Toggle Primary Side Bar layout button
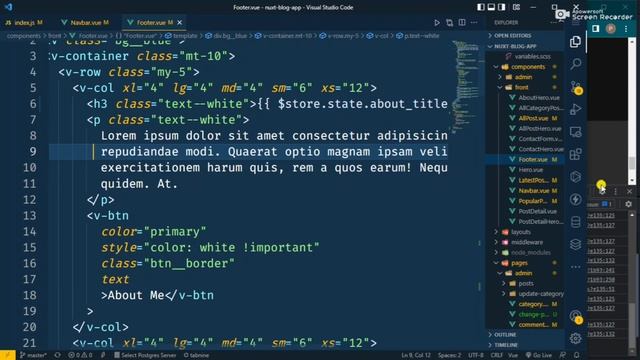 click(481, 7)
